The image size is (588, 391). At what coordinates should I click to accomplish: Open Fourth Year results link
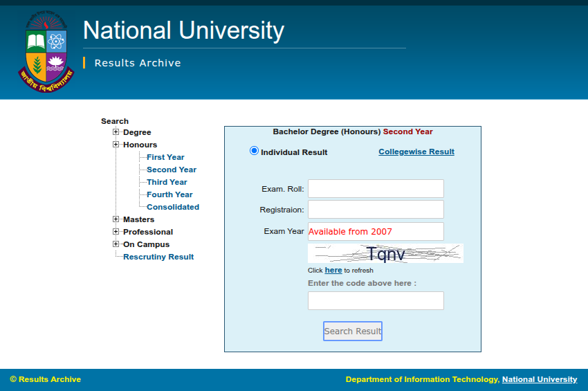[169, 194]
